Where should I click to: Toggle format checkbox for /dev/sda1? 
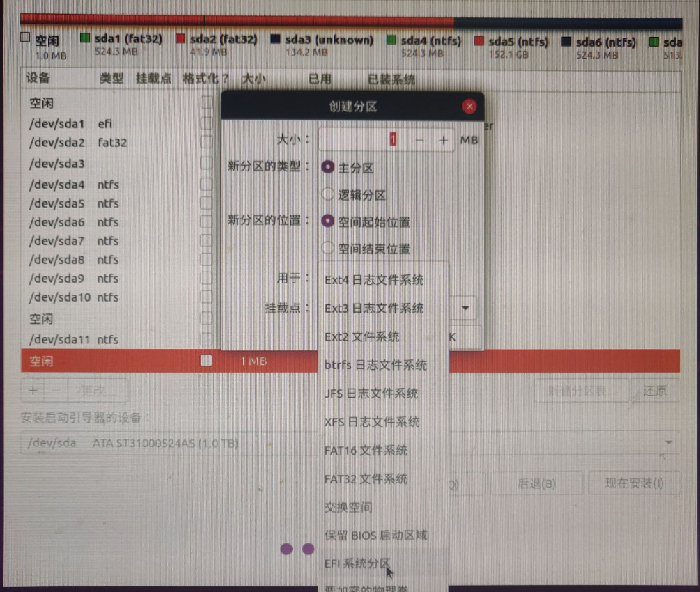[206, 123]
